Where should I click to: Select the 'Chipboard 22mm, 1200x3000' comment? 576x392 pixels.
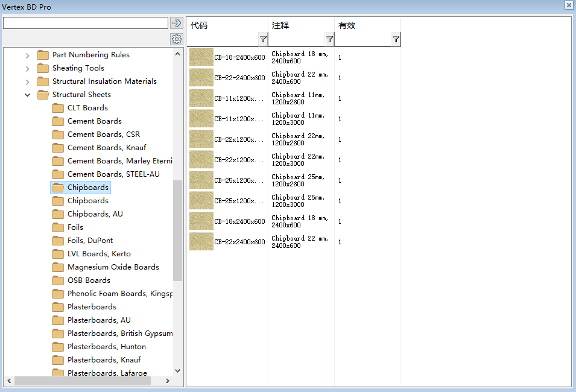(x=298, y=160)
